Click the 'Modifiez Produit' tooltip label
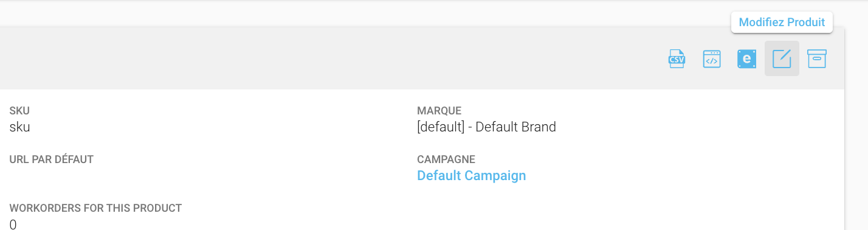 [782, 23]
